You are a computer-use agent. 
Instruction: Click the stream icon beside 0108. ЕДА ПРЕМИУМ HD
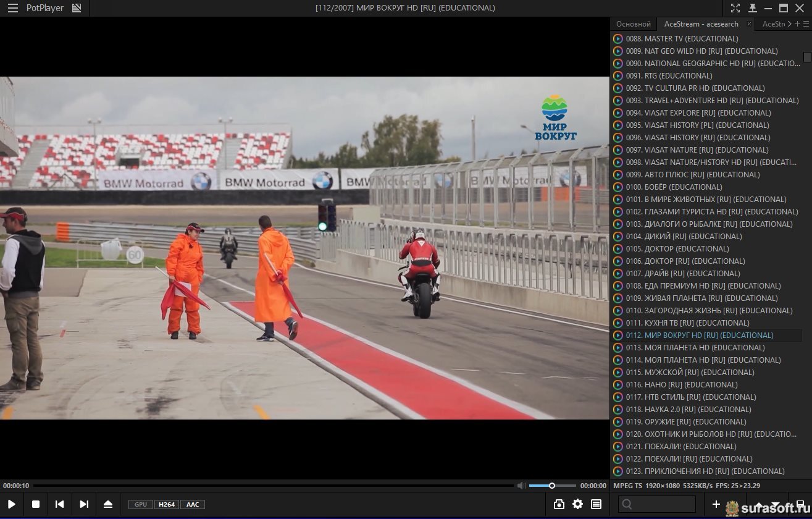click(x=618, y=285)
